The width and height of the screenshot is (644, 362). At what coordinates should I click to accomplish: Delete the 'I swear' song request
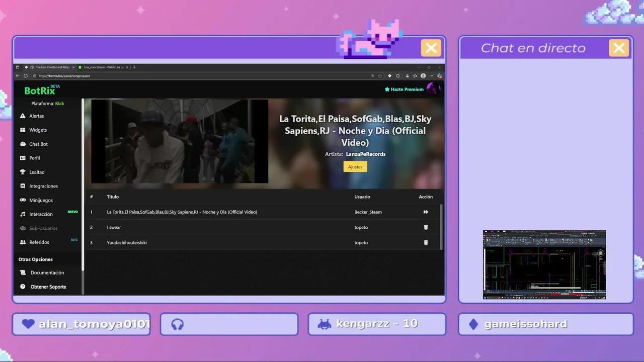[x=426, y=227]
